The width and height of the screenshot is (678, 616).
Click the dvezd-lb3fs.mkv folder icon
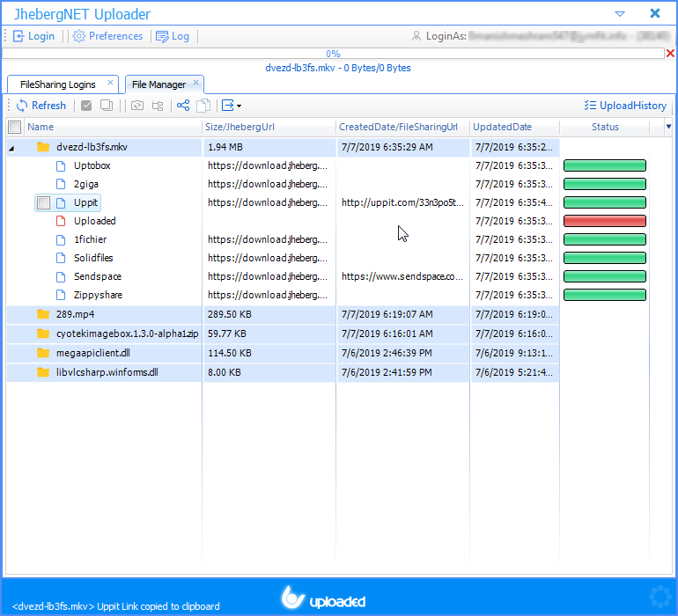pos(43,147)
